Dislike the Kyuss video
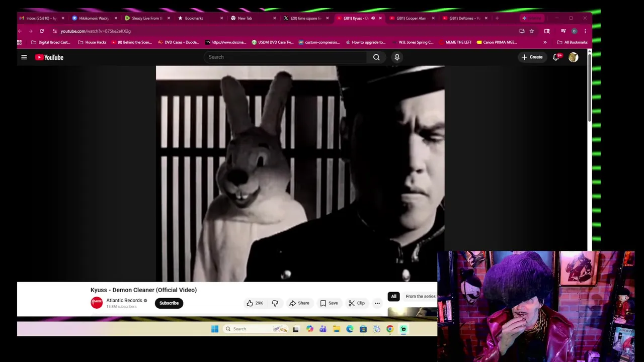This screenshot has height=362, width=644. point(275,303)
